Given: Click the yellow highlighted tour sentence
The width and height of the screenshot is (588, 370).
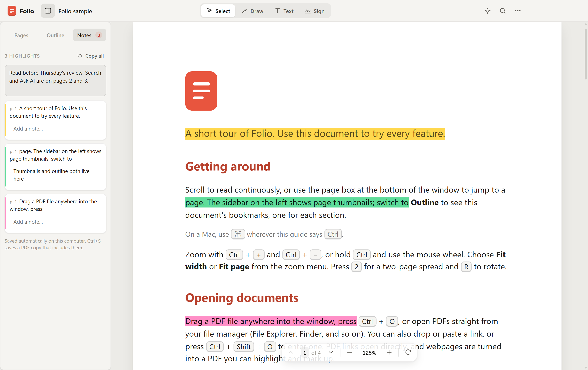Looking at the screenshot, I should [315, 133].
